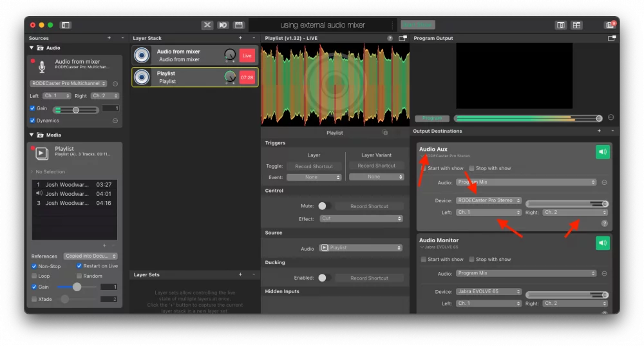
Task: Open RODECaster Pro Multichannel device dropdown
Action: point(68,83)
